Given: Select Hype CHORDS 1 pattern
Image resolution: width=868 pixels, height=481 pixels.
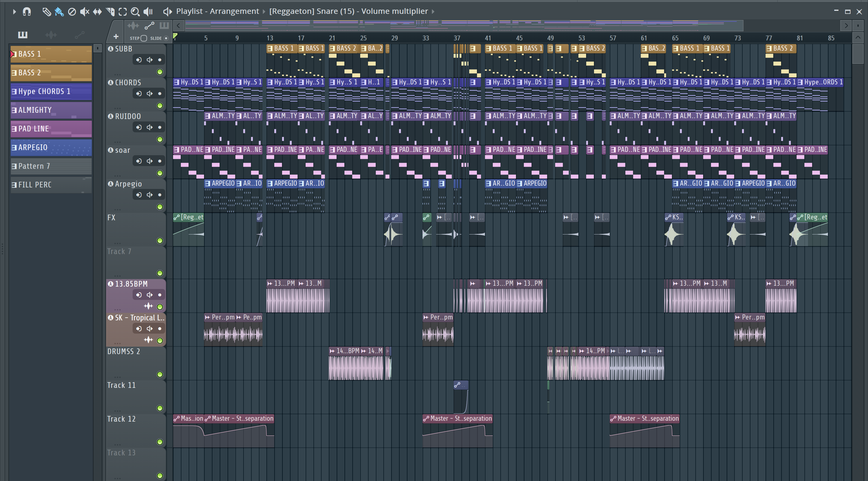Looking at the screenshot, I should [51, 91].
